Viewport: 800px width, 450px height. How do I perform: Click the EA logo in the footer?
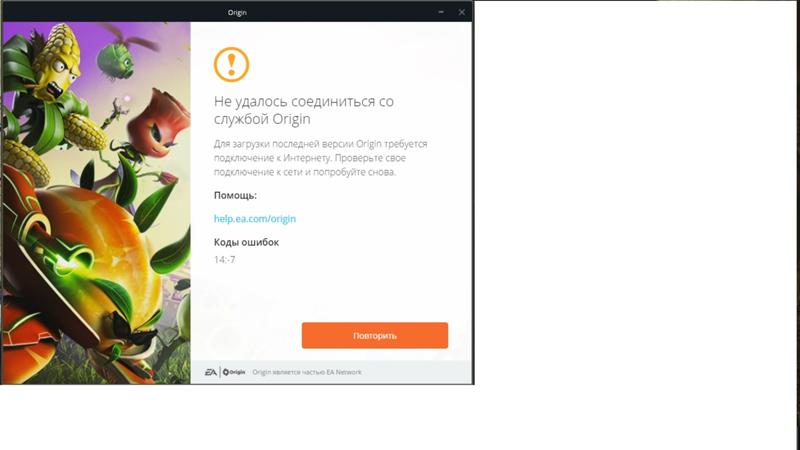click(210, 372)
